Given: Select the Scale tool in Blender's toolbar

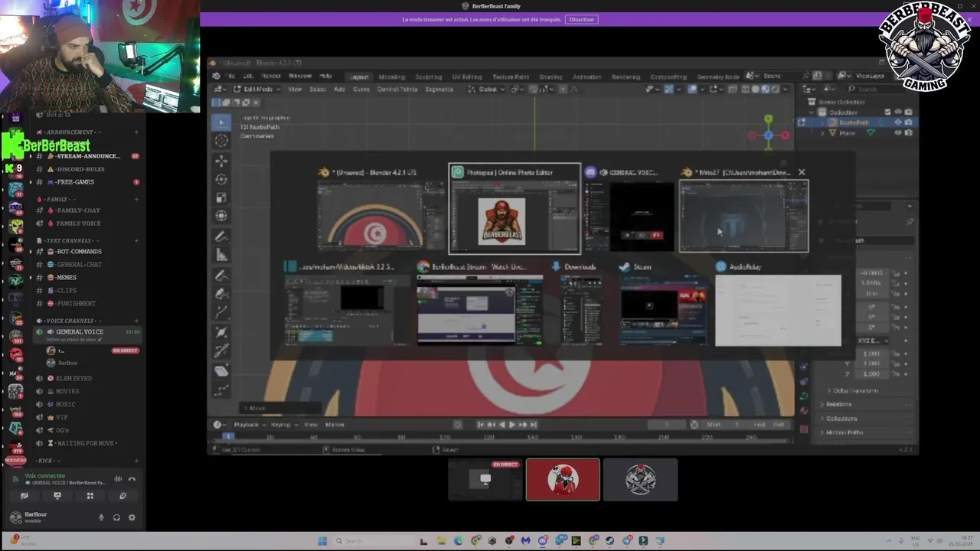Looking at the screenshot, I should (221, 197).
